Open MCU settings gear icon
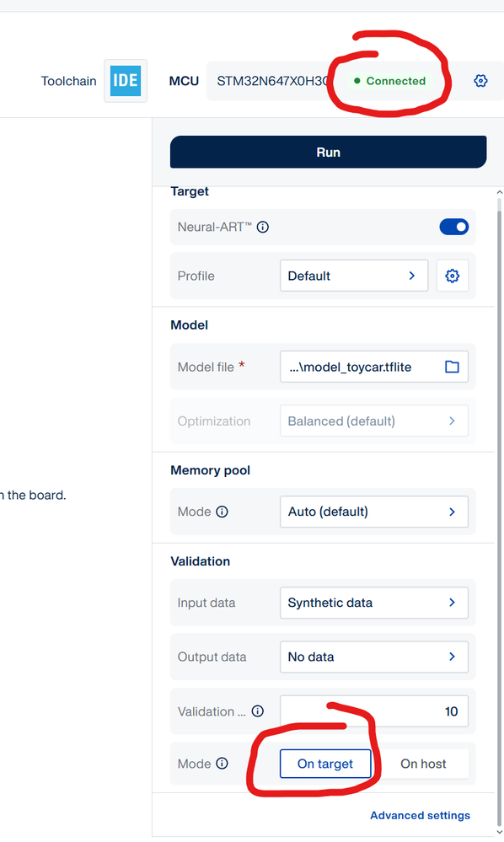The height and width of the screenshot is (842, 504). pos(480,81)
